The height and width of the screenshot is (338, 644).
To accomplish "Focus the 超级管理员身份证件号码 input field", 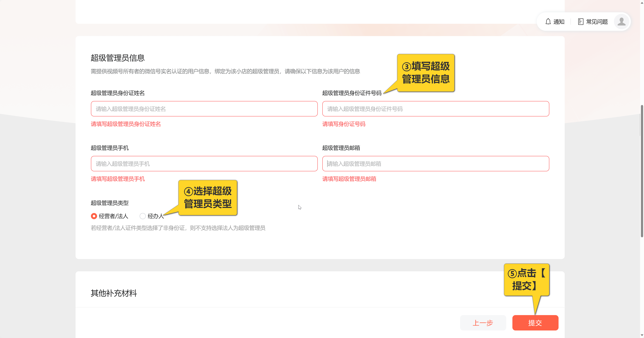I will tap(435, 109).
